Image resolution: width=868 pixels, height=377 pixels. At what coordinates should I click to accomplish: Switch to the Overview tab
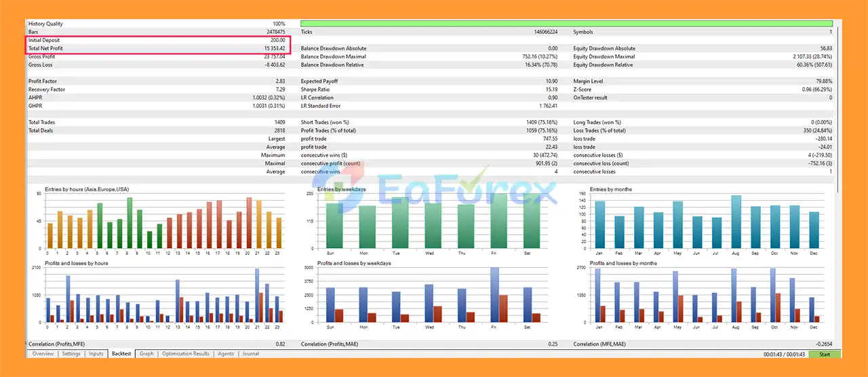point(43,354)
